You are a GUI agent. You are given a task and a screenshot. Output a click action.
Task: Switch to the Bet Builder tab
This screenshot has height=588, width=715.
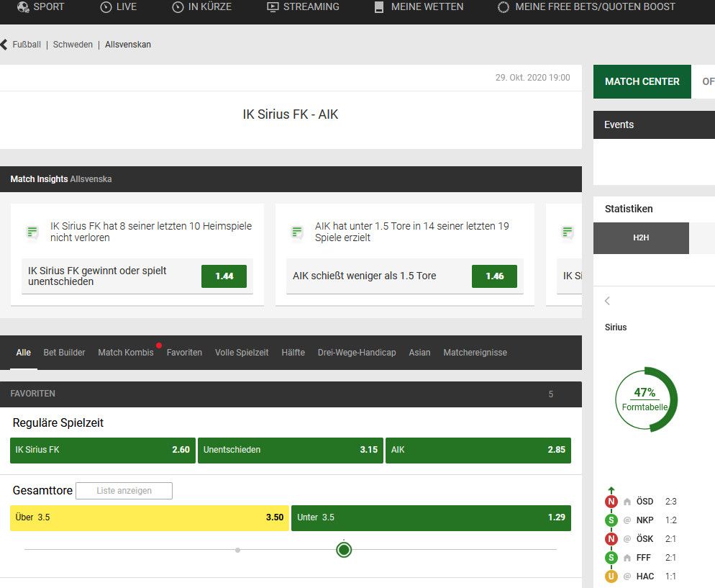point(64,353)
